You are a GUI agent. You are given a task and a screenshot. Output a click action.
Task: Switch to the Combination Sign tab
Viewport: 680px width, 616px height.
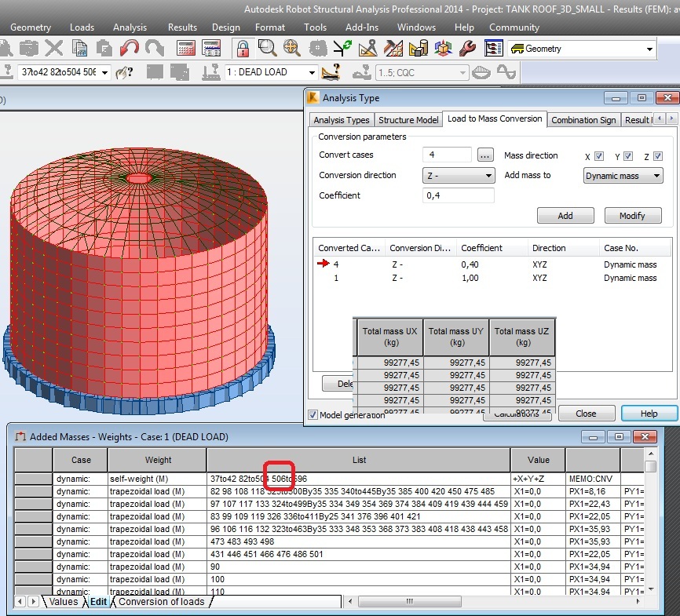point(583,120)
